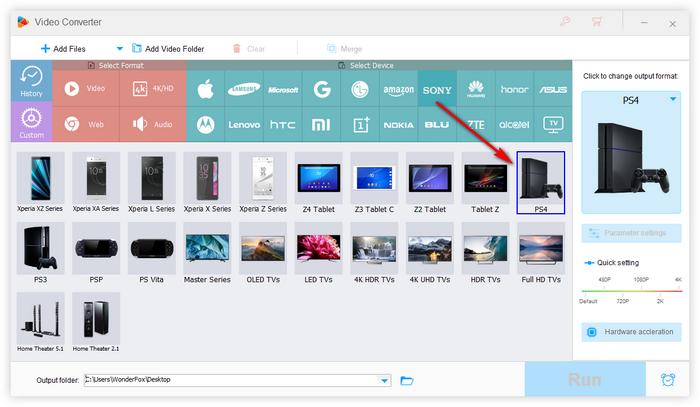Expand the output folder path dropdown
The width and height of the screenshot is (700, 407).
point(384,380)
